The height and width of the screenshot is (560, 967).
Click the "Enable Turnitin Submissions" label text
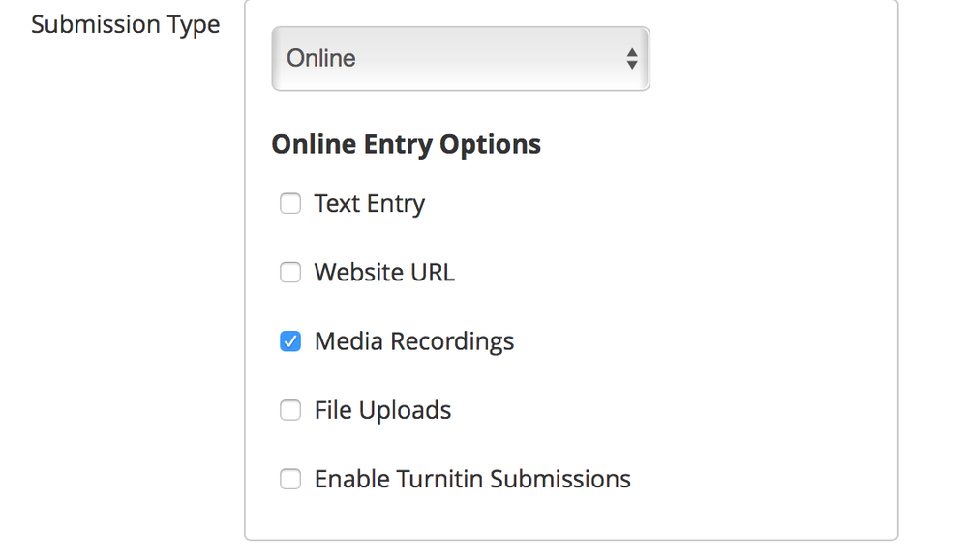pos(472,479)
